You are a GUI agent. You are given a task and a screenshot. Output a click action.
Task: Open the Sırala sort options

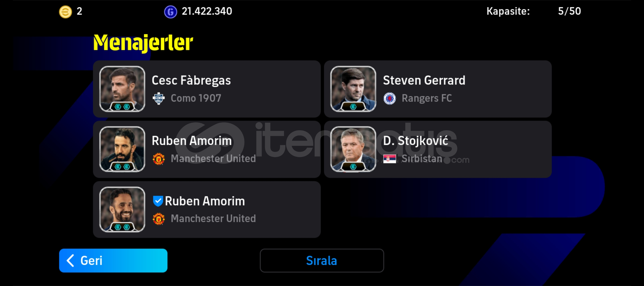click(322, 261)
